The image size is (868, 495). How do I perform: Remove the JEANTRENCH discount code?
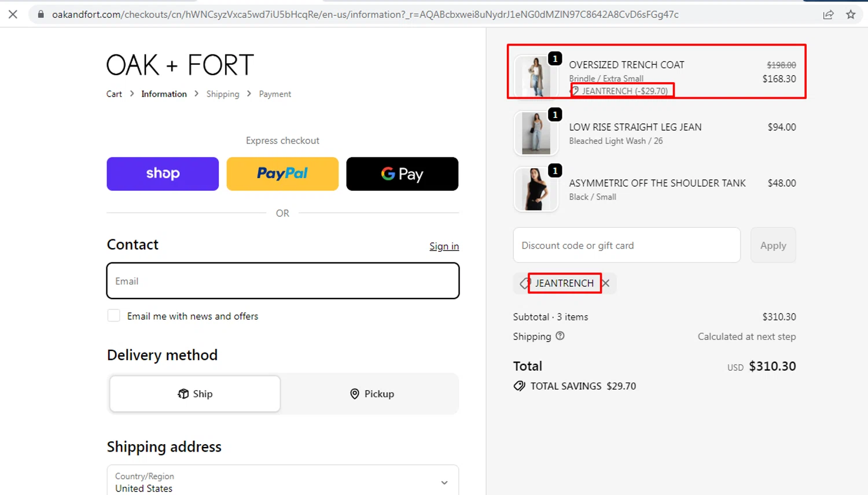coord(606,283)
